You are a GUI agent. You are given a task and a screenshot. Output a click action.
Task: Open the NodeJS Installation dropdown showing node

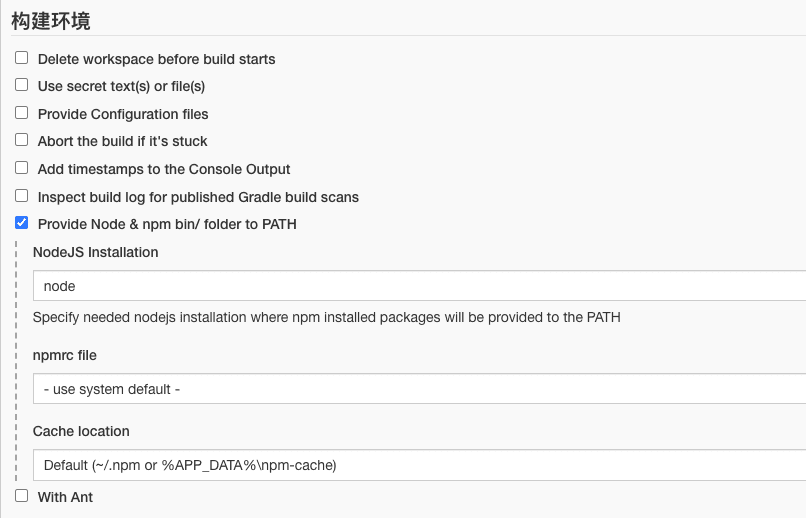click(x=419, y=286)
